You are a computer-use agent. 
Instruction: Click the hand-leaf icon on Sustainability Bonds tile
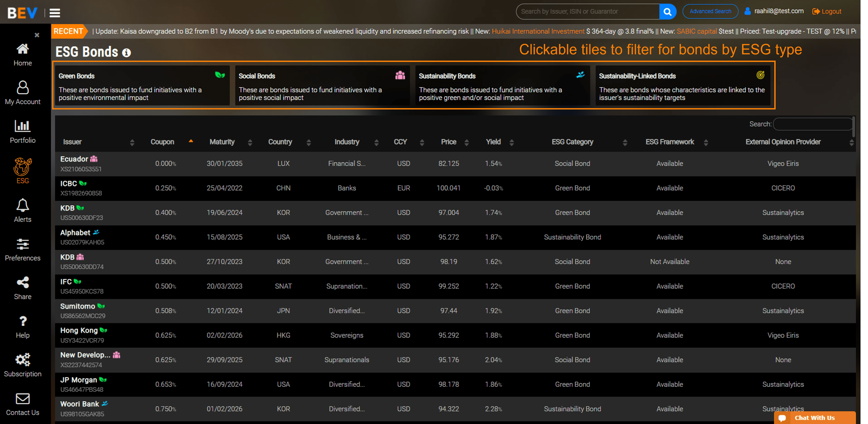tap(580, 75)
